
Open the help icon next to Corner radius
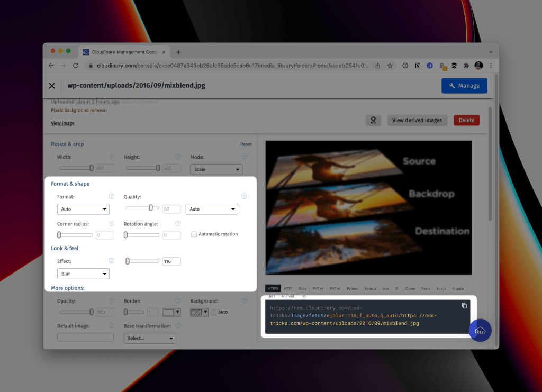(111, 224)
